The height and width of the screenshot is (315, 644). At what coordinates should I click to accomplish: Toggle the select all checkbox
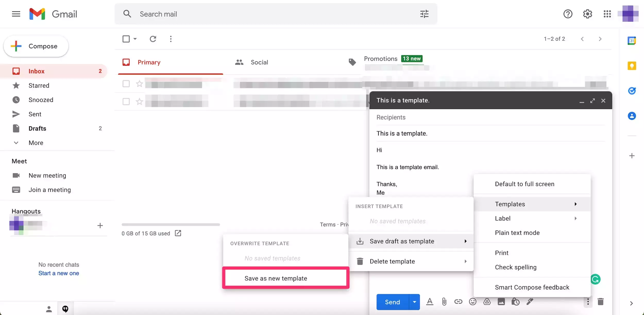(x=126, y=39)
